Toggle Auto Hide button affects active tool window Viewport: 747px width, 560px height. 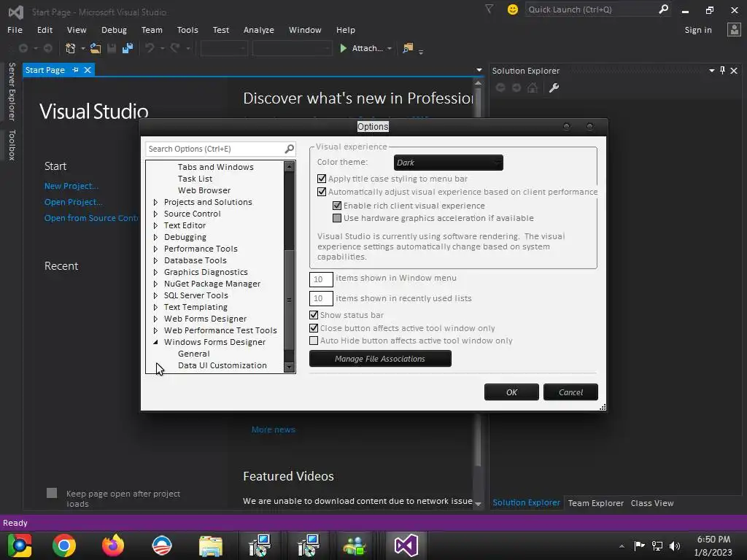click(314, 341)
